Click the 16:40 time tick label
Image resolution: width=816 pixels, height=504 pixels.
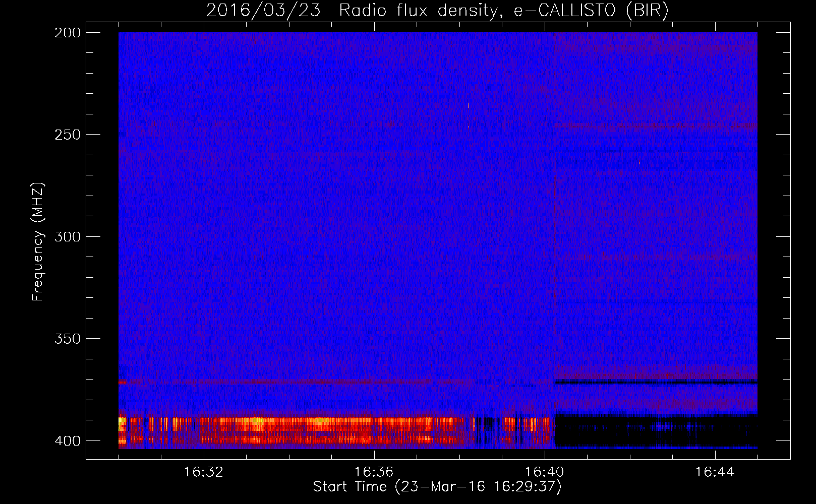545,472
